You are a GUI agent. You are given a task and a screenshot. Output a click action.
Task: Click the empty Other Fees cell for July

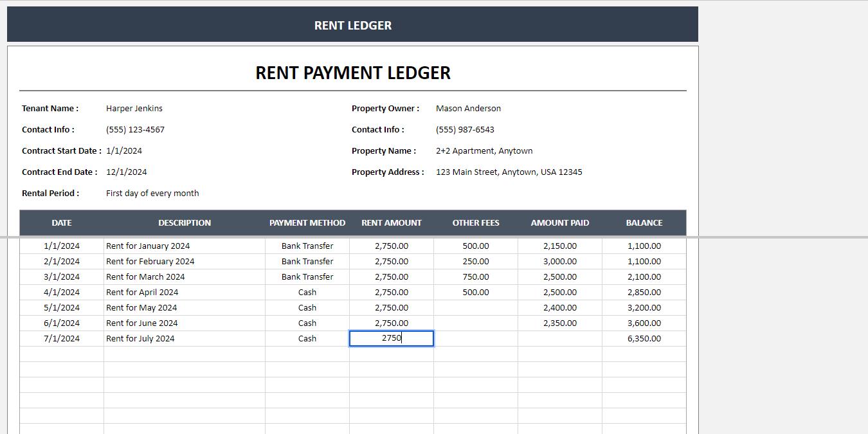coord(476,338)
